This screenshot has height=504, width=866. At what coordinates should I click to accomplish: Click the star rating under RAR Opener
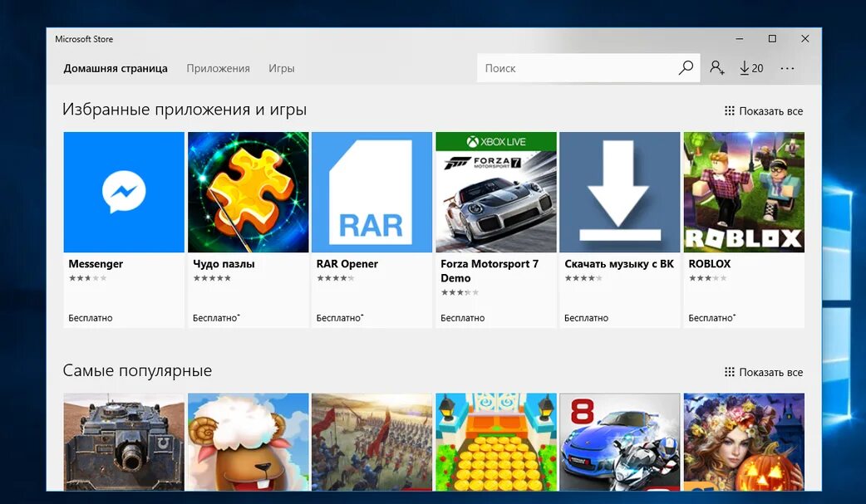click(336, 278)
